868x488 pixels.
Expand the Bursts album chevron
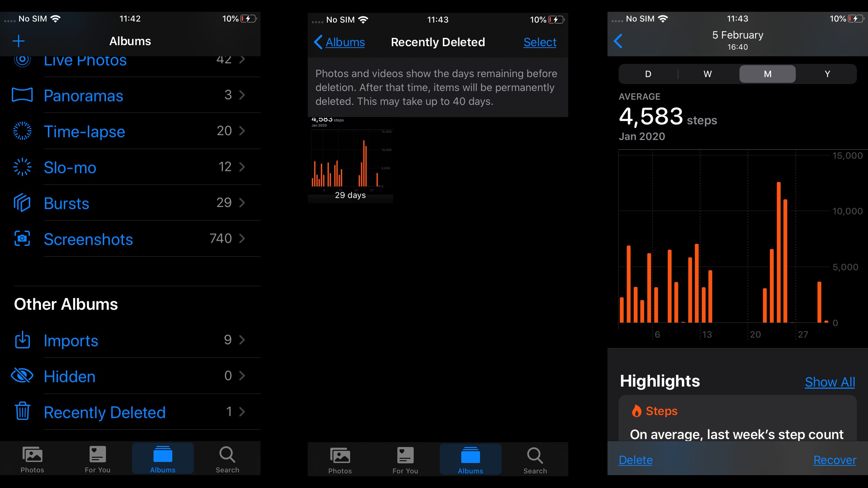click(x=243, y=203)
